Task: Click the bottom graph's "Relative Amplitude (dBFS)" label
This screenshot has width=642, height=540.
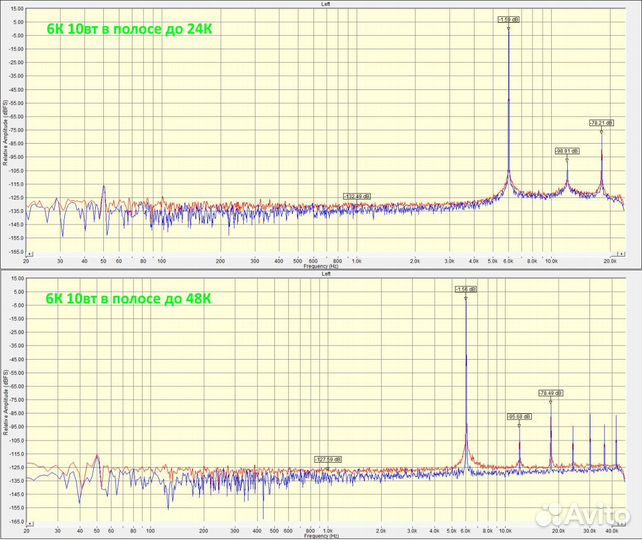Action: pyautogui.click(x=6, y=400)
